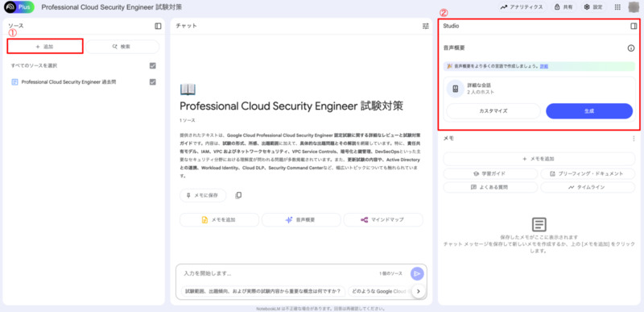This screenshot has width=644, height=312.
Task: Open chat settings sliders icon
Action: 426,26
